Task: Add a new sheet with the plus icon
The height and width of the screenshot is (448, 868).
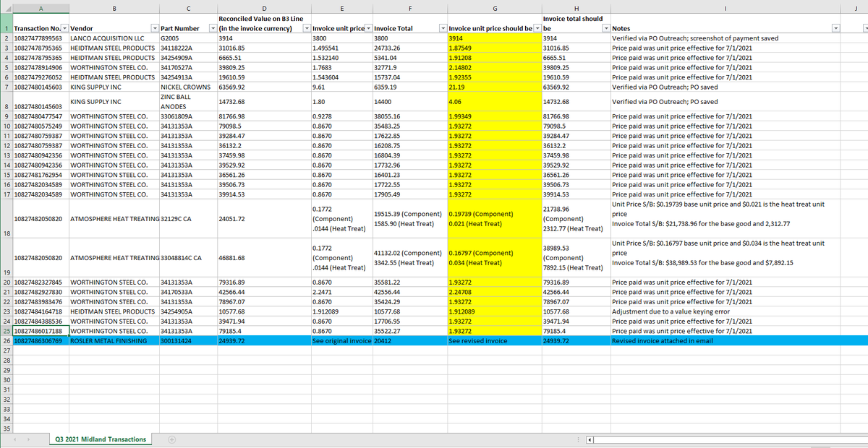Action: (x=171, y=439)
